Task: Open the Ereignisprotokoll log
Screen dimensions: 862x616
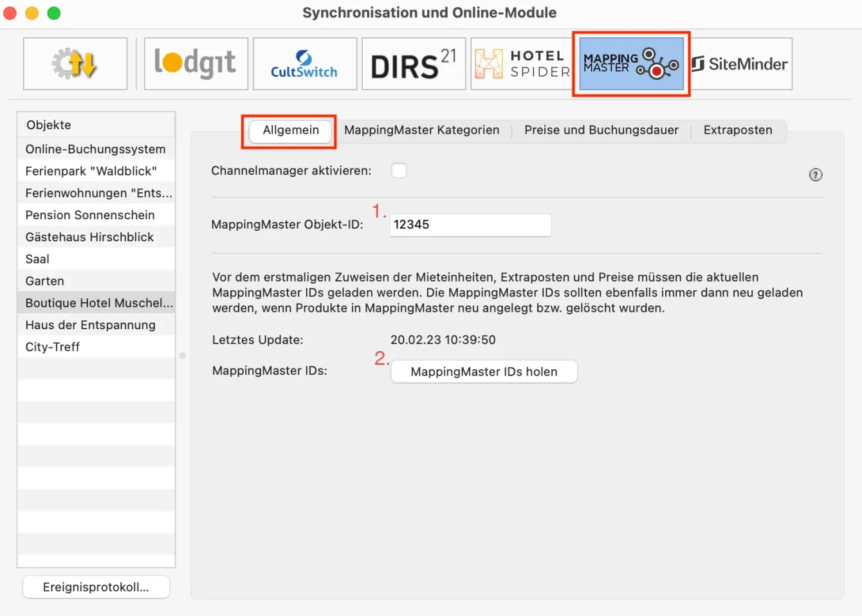Action: click(96, 587)
